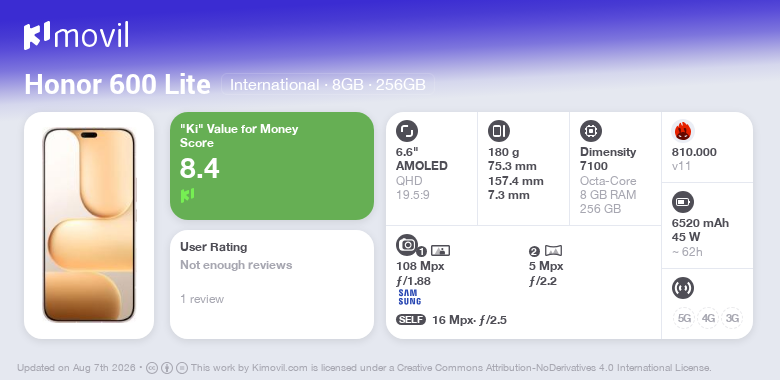Click the main camera icon
Image resolution: width=780 pixels, height=380 pixels.
click(407, 244)
